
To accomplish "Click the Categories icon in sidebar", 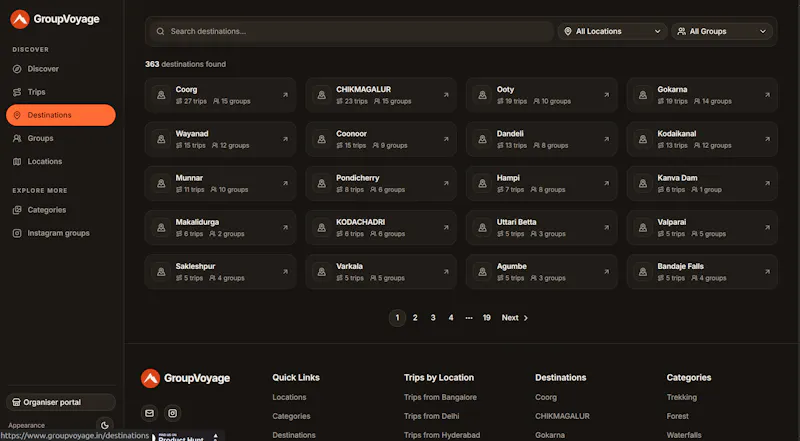I will coord(17,210).
